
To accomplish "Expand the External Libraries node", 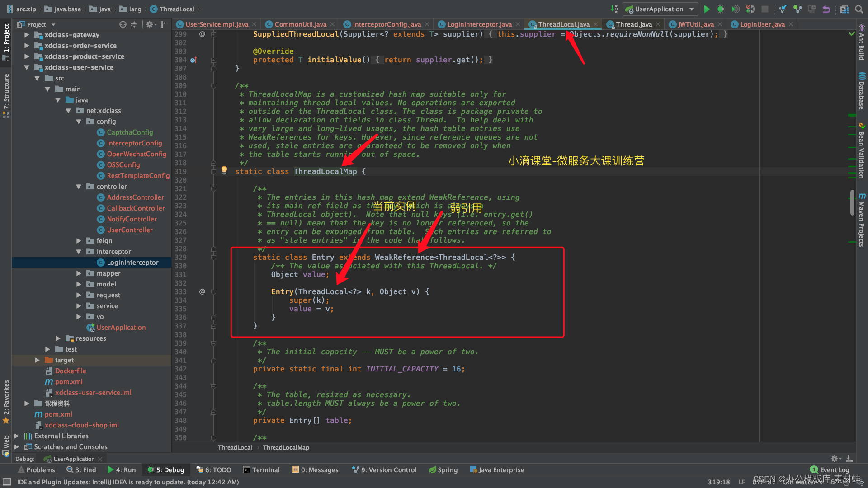I will (x=16, y=436).
